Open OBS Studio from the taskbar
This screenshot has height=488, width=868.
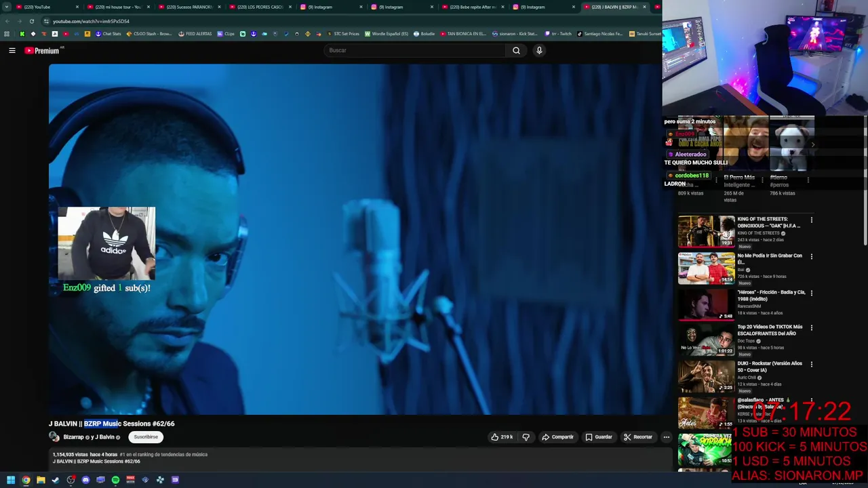point(71,480)
